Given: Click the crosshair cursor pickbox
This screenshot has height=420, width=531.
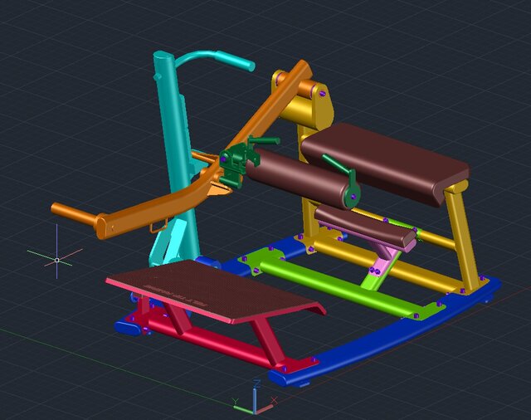Looking at the screenshot, I should click(56, 260).
